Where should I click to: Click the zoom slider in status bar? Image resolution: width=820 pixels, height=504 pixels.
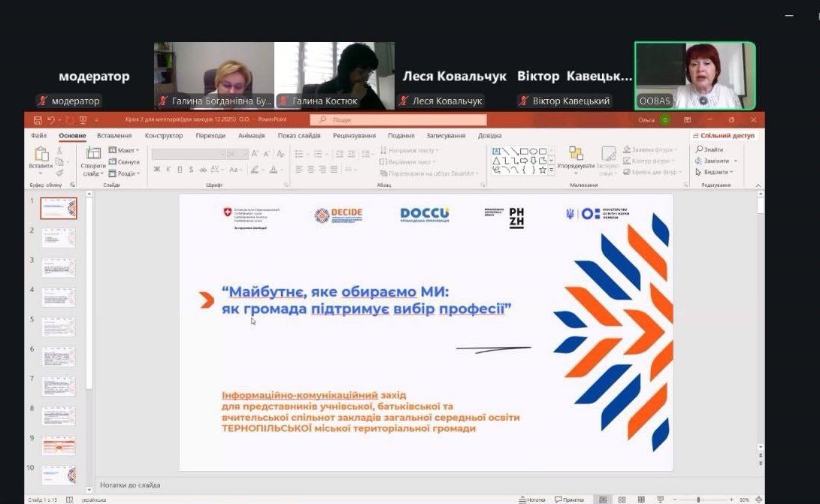pyautogui.click(x=699, y=499)
